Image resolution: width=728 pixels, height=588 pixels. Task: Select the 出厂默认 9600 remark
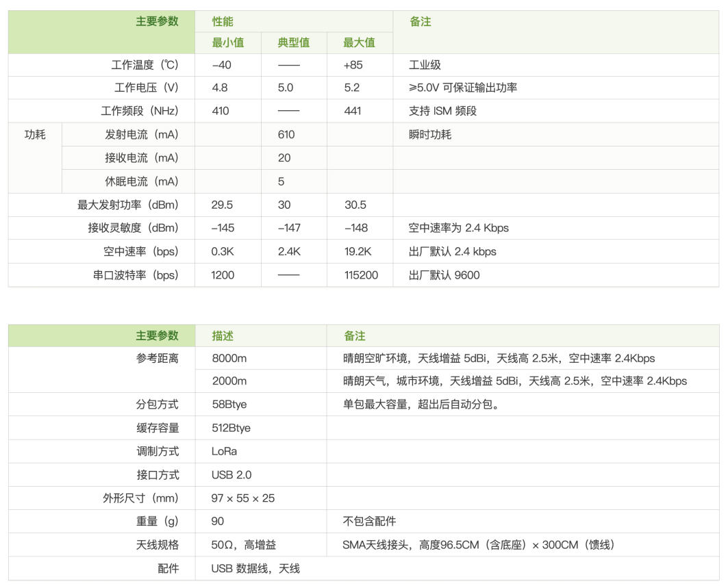(x=444, y=275)
